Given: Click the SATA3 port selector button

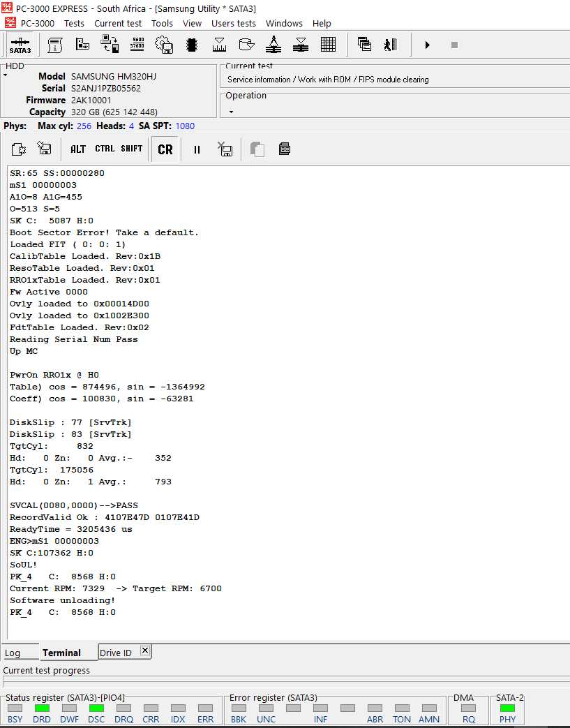Looking at the screenshot, I should [20, 45].
